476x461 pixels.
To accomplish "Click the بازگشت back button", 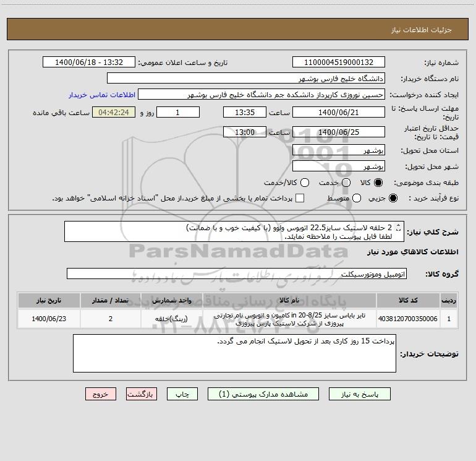I will (142, 394).
